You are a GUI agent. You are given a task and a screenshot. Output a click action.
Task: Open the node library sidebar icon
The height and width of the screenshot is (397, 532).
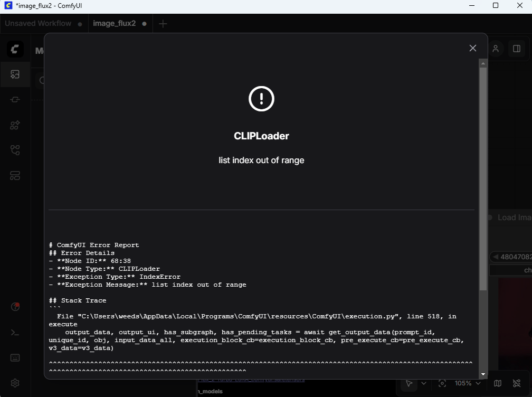[15, 100]
